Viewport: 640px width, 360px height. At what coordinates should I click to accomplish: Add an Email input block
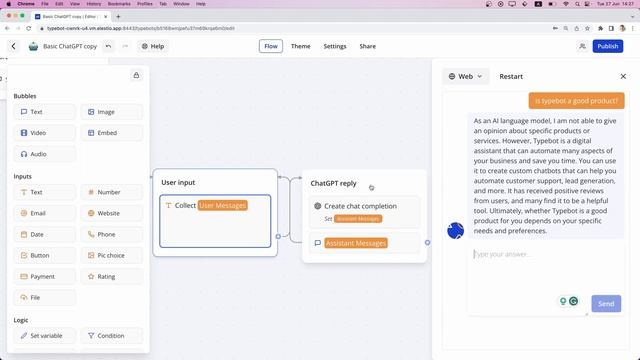click(44, 213)
